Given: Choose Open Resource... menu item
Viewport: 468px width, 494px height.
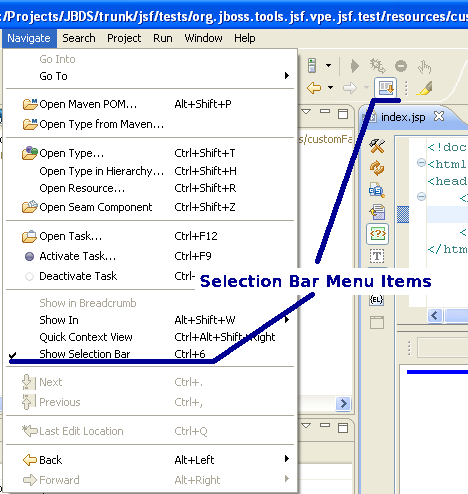Looking at the screenshot, I should (x=150, y=188).
